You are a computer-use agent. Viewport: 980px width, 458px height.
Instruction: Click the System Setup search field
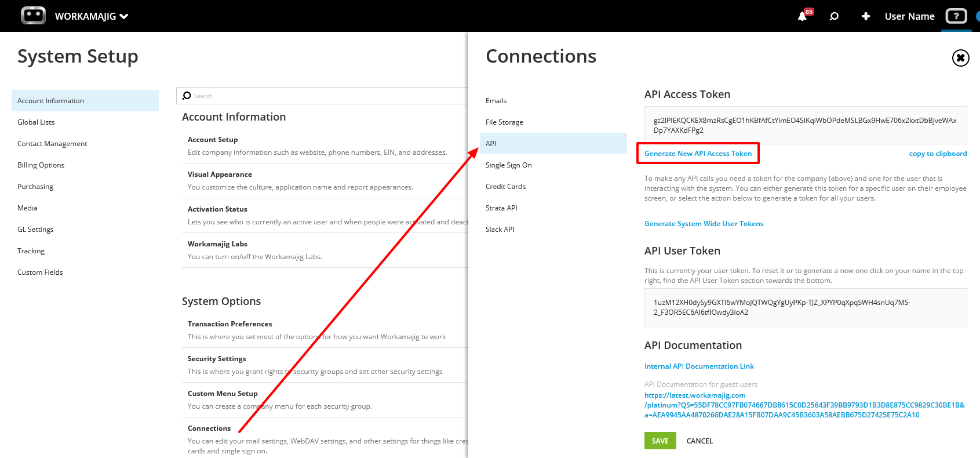(x=322, y=96)
